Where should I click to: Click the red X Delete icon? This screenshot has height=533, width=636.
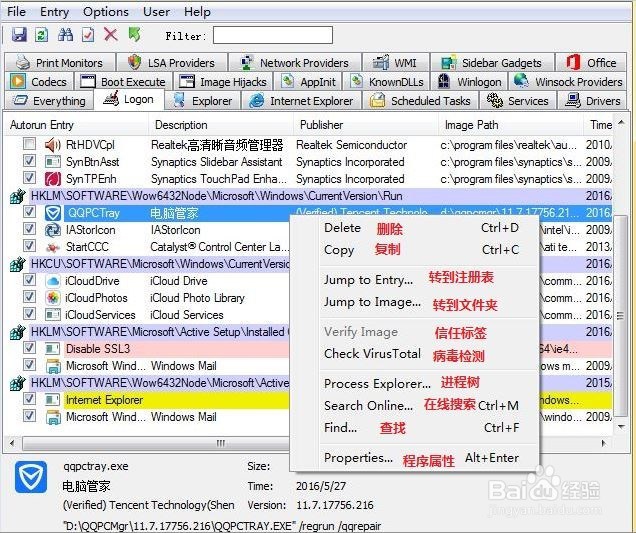point(111,35)
